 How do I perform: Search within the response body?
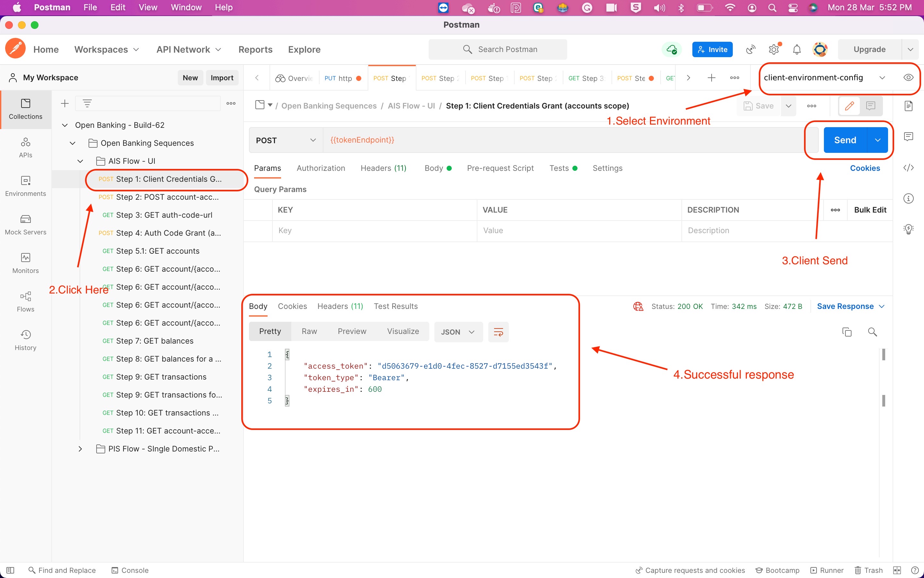(872, 332)
